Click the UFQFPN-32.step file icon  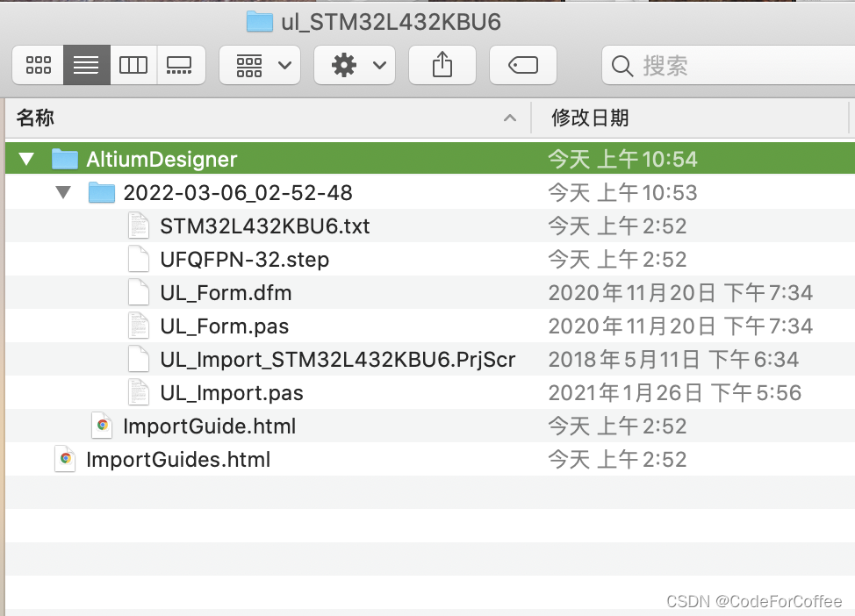coord(139,259)
